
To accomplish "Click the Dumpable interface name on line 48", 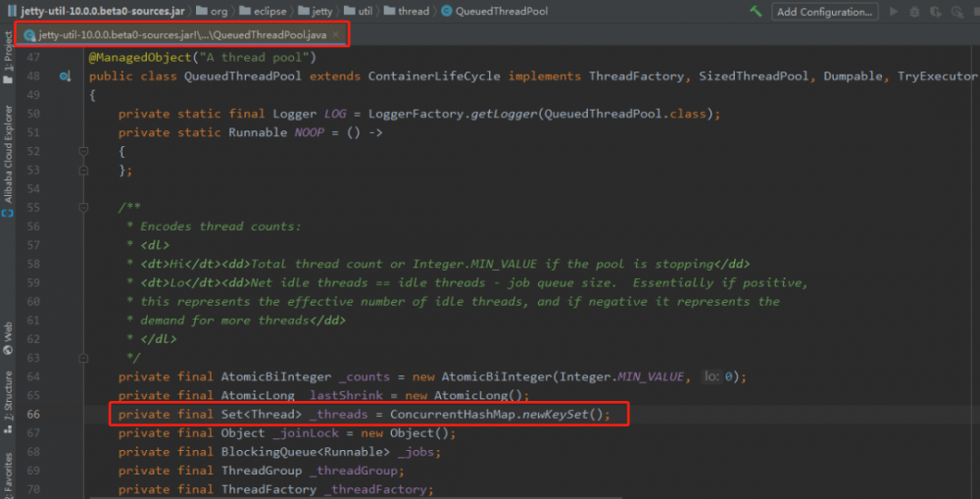I will coord(854,76).
